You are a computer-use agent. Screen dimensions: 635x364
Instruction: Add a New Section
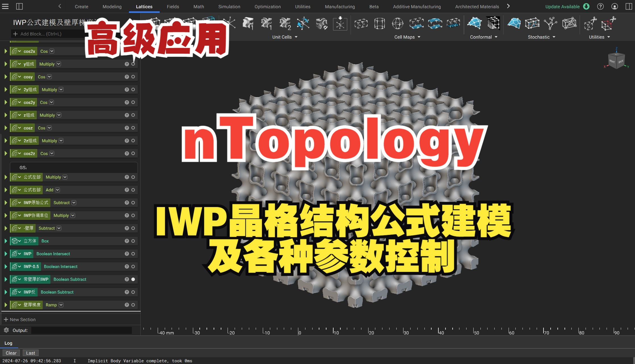click(x=20, y=319)
